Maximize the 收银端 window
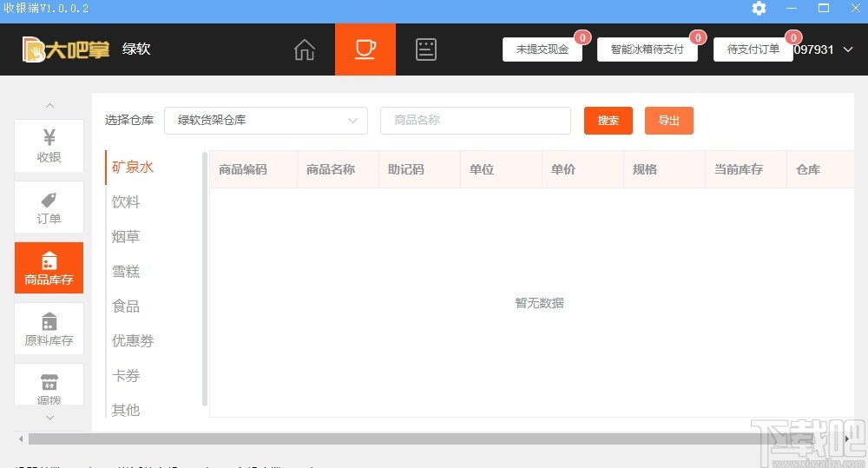This screenshot has width=868, height=468. coord(824,9)
